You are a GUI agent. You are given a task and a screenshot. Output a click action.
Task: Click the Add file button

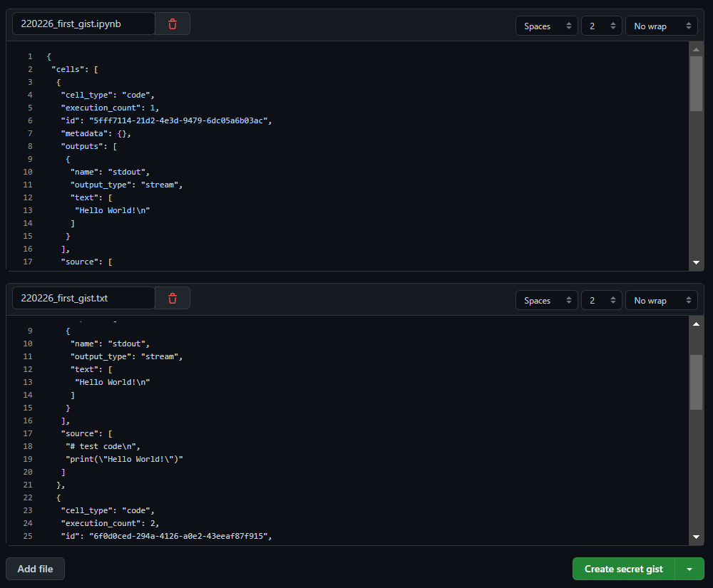pos(35,569)
